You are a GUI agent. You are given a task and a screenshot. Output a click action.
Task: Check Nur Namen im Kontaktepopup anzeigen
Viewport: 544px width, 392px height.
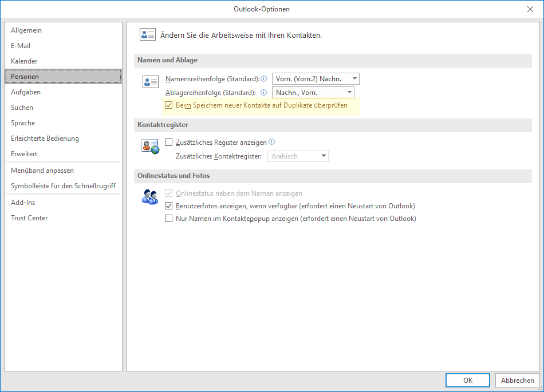(x=168, y=219)
